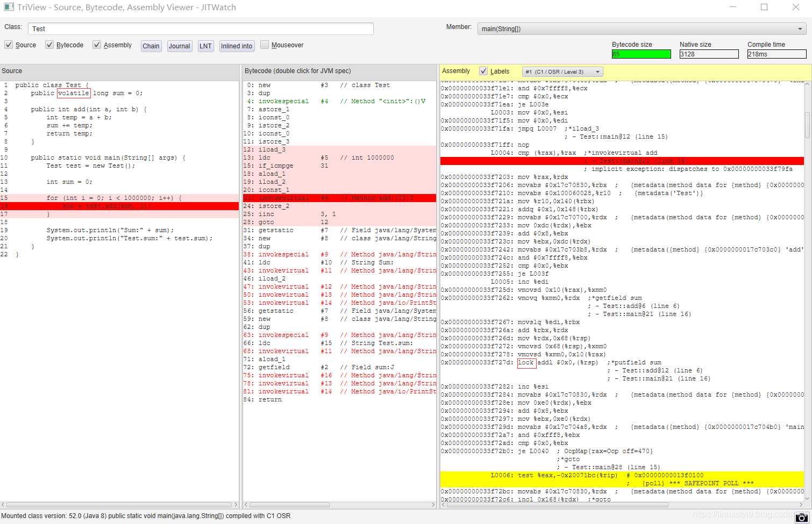Select assembly line 'lock addl $0x0,(%rsp)'

coord(622,362)
